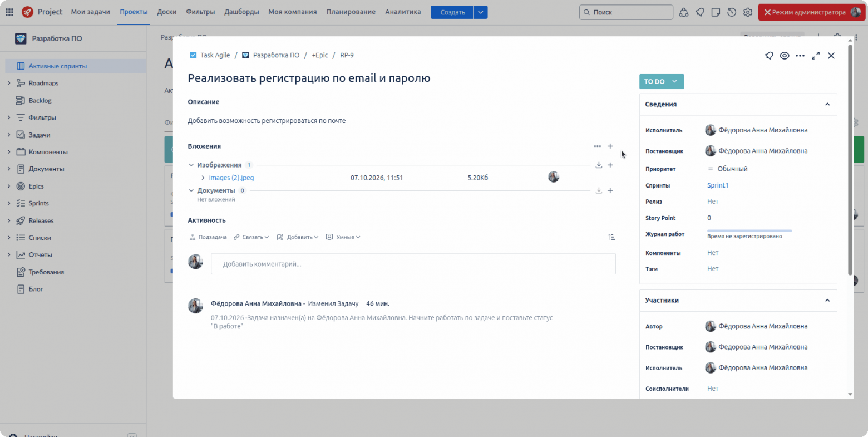The height and width of the screenshot is (437, 868).
Task: Download all images in Изображения group
Action: (x=599, y=165)
